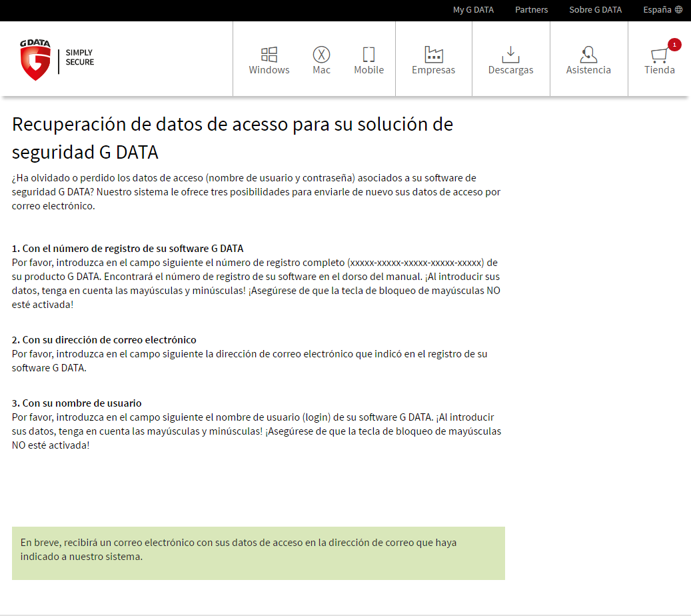Screen dimensions: 691x616
Task: Open the Mac products icon
Action: [321, 55]
